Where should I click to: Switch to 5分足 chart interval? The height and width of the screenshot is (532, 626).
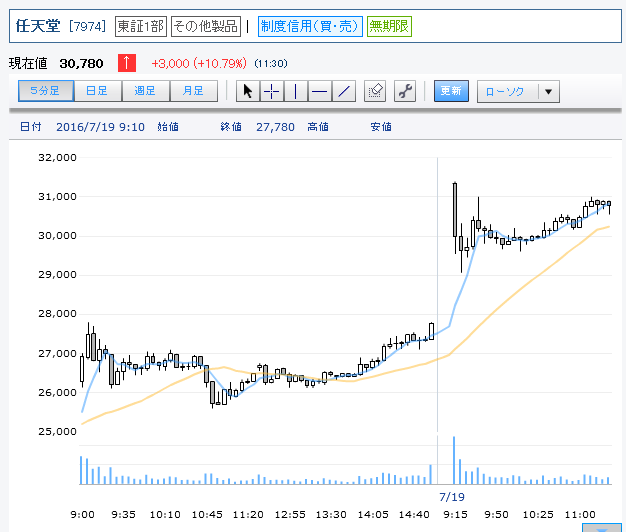coord(46,91)
